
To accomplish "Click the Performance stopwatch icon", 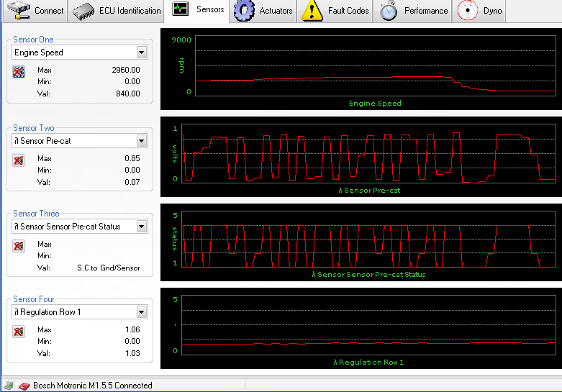I will (389, 10).
